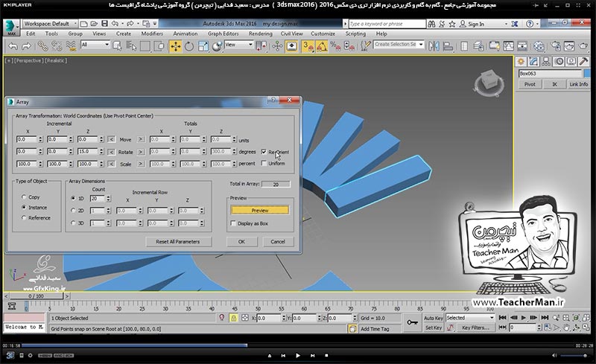Toggle the Selection Lock padlock icon

click(233, 318)
